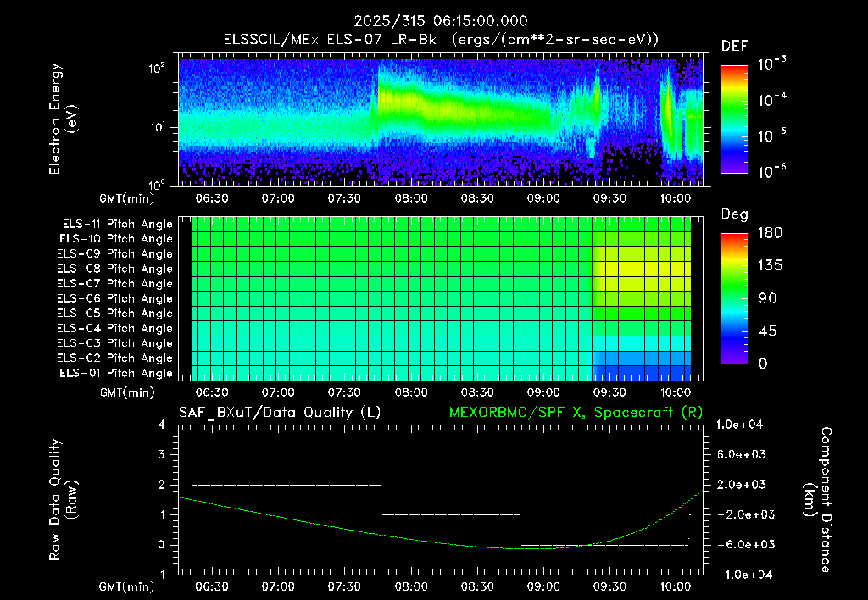This screenshot has width=868, height=600.
Task: Click the 45 tick on the Deg color bar
Action: tap(768, 331)
